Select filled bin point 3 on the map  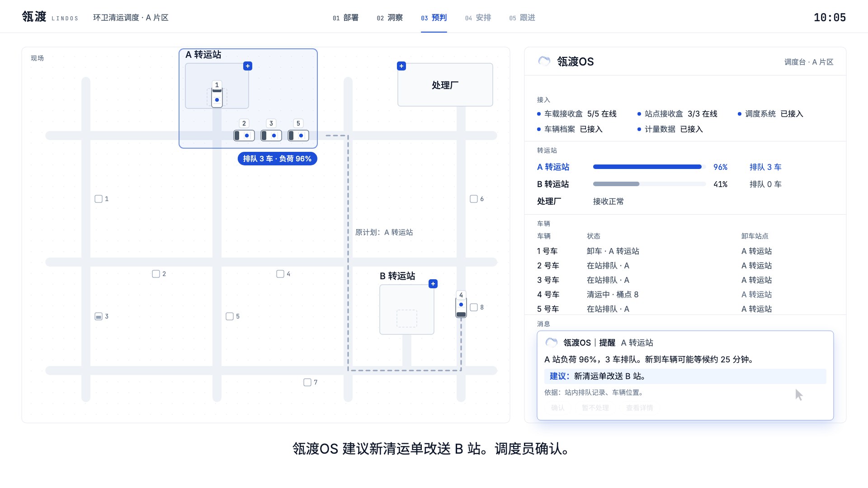99,316
